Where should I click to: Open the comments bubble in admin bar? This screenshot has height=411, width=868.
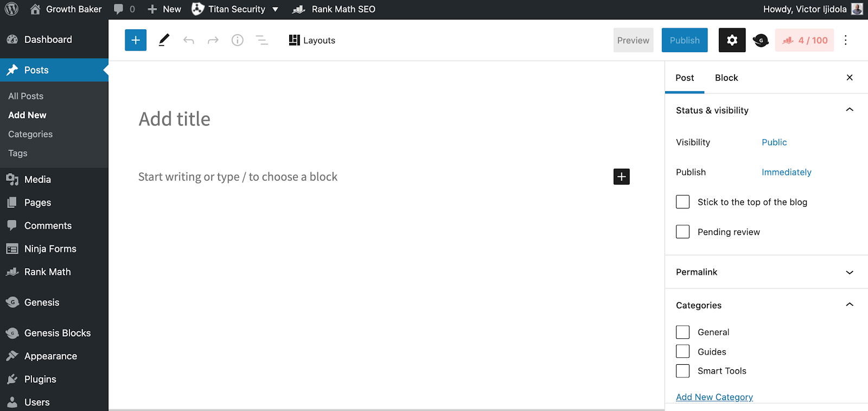[124, 9]
